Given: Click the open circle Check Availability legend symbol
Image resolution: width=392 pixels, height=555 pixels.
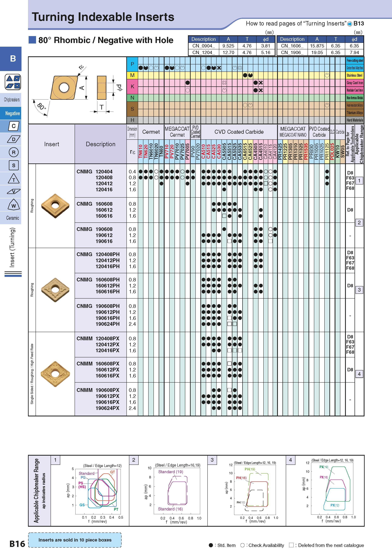Looking at the screenshot, I should tap(242, 545).
